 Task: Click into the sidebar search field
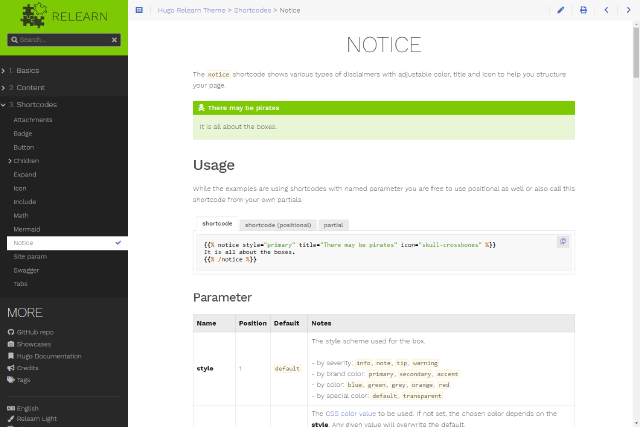(60, 40)
